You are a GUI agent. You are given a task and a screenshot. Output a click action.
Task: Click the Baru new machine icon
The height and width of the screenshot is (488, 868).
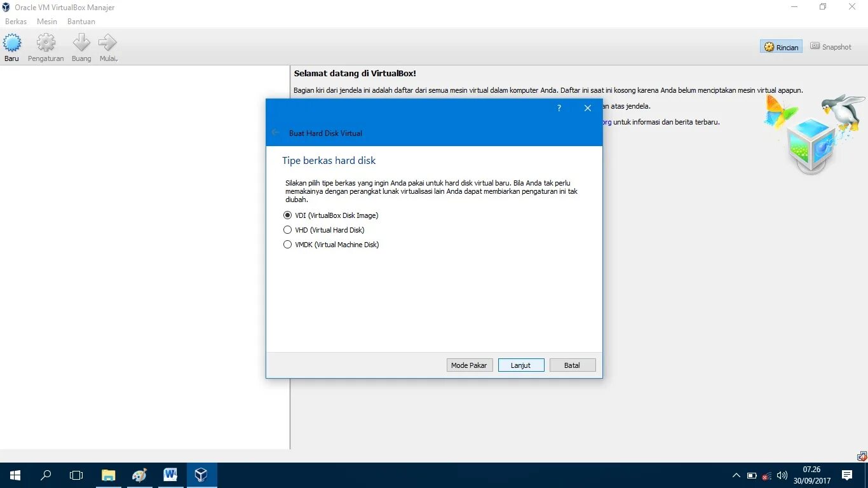[x=12, y=43]
